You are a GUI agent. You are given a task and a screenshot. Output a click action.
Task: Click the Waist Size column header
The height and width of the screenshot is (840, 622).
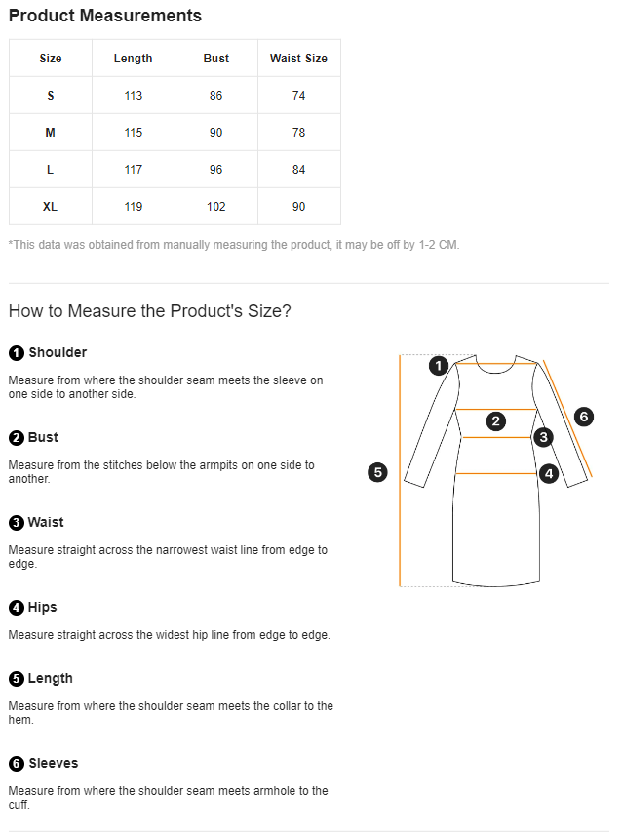coord(298,59)
